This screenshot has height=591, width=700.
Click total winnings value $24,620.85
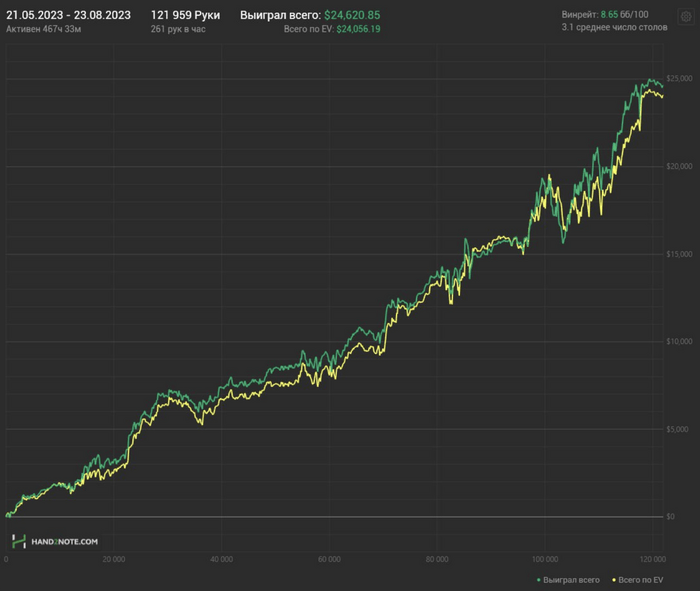[352, 16]
